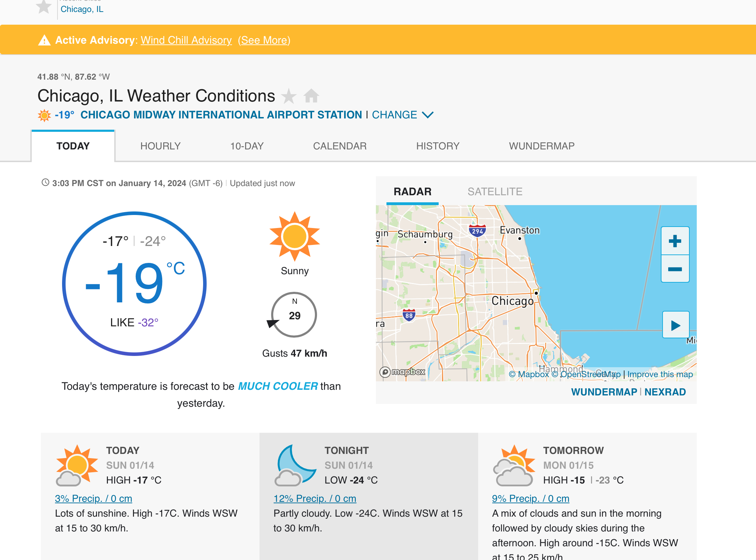Zoom in on the radar map
Image resolution: width=756 pixels, height=560 pixels.
pyautogui.click(x=675, y=241)
